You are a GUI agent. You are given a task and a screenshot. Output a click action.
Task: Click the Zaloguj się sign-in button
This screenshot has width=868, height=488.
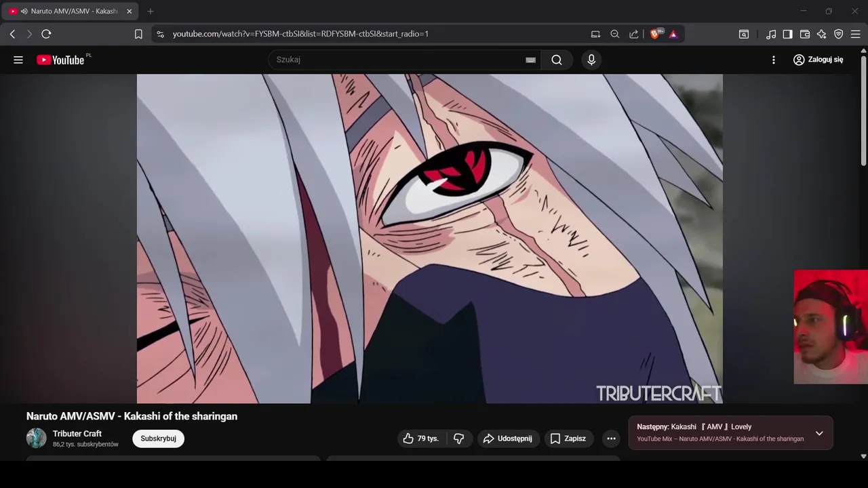coord(818,60)
